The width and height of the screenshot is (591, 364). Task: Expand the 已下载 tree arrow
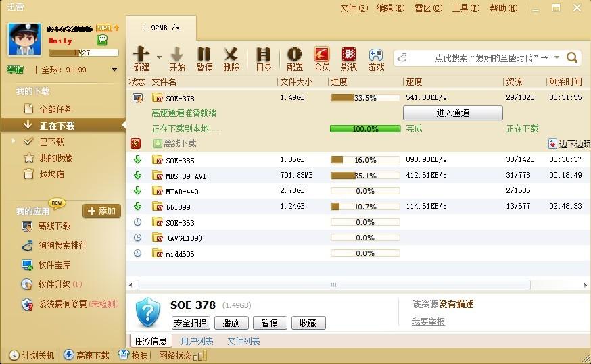coord(14,141)
